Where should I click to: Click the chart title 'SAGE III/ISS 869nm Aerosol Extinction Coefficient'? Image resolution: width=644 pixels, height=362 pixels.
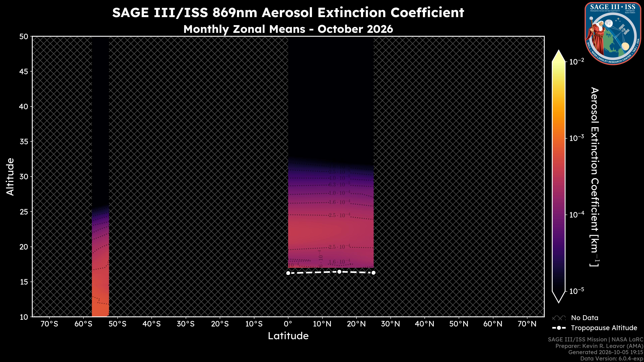(288, 13)
